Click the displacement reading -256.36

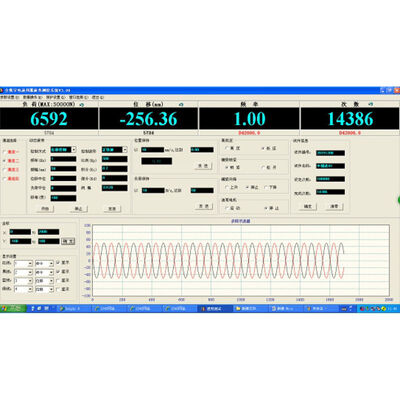(x=149, y=119)
